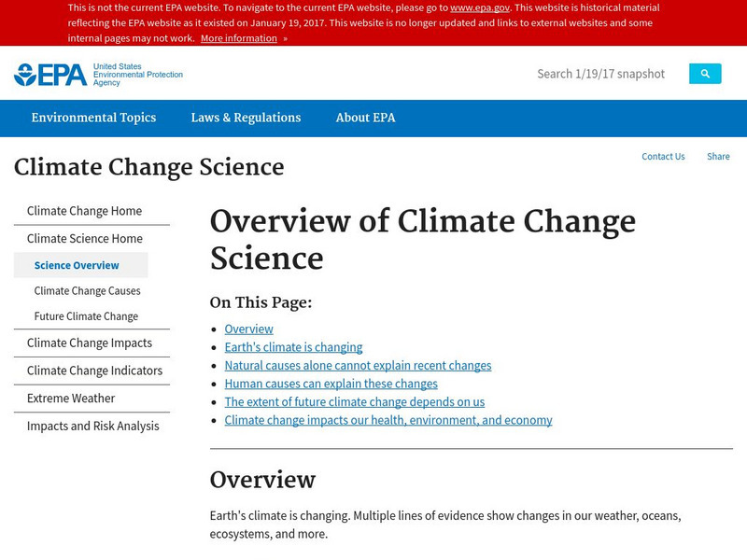The width and height of the screenshot is (747, 560).
Task: Select Science Overview sidebar item
Action: [77, 265]
